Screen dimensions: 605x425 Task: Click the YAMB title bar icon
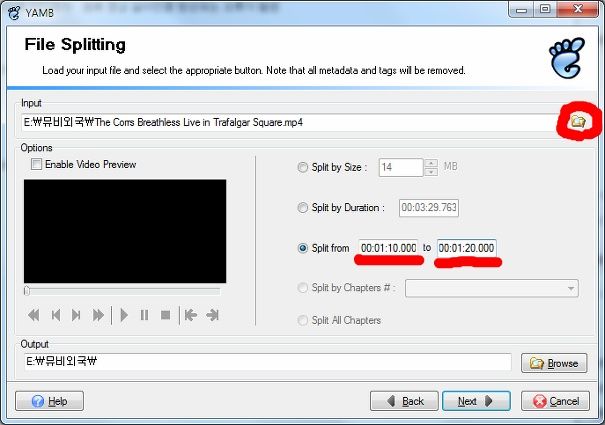(14, 13)
